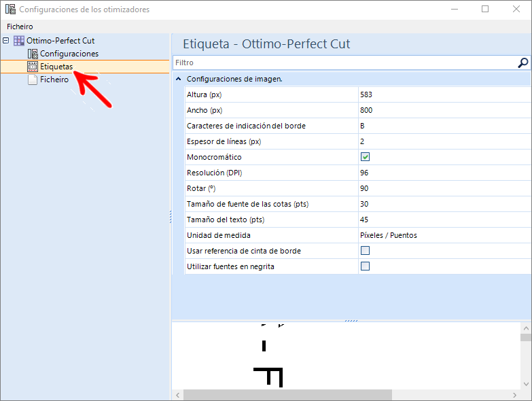The image size is (532, 401).
Task: Click horizontal scrollbar left arrow
Action: [178, 395]
